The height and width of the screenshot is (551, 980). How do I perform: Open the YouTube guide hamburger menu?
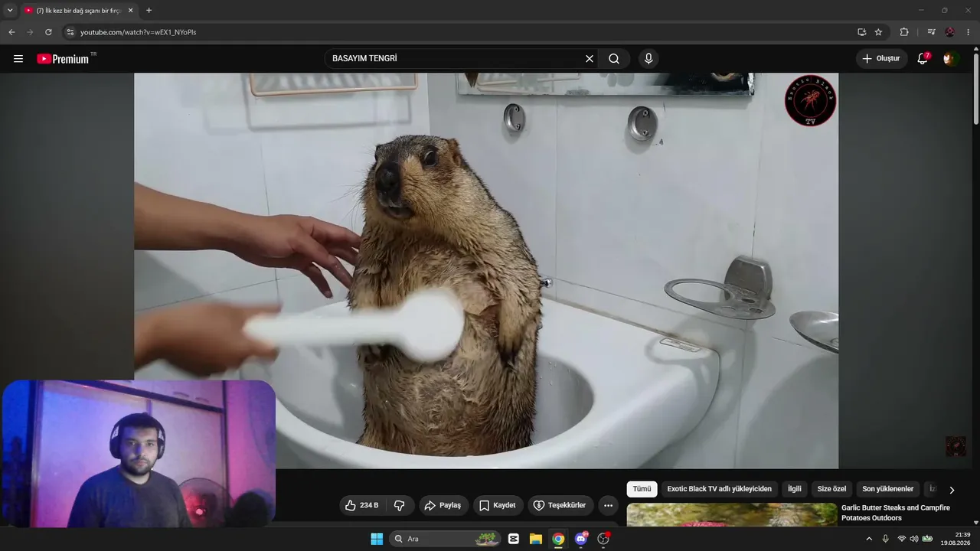tap(18, 59)
